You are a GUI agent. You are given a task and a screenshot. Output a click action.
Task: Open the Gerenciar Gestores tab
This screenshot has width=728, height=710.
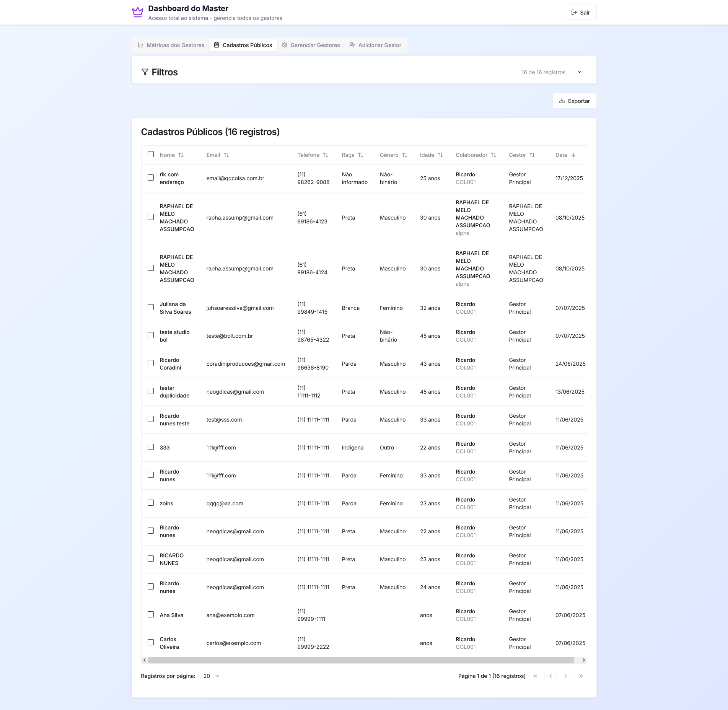pyautogui.click(x=311, y=45)
